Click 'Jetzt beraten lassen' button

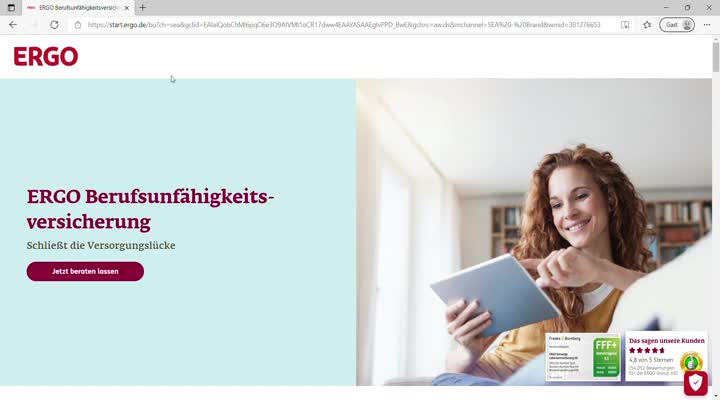[85, 271]
